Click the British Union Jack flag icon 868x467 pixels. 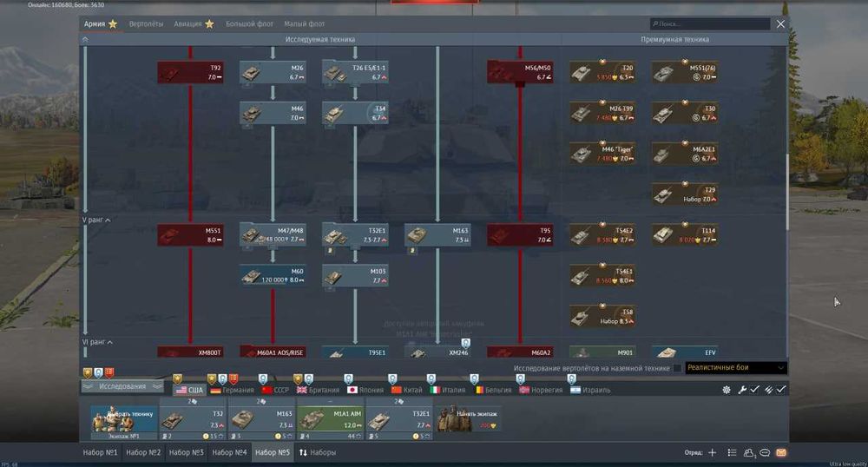302,390
